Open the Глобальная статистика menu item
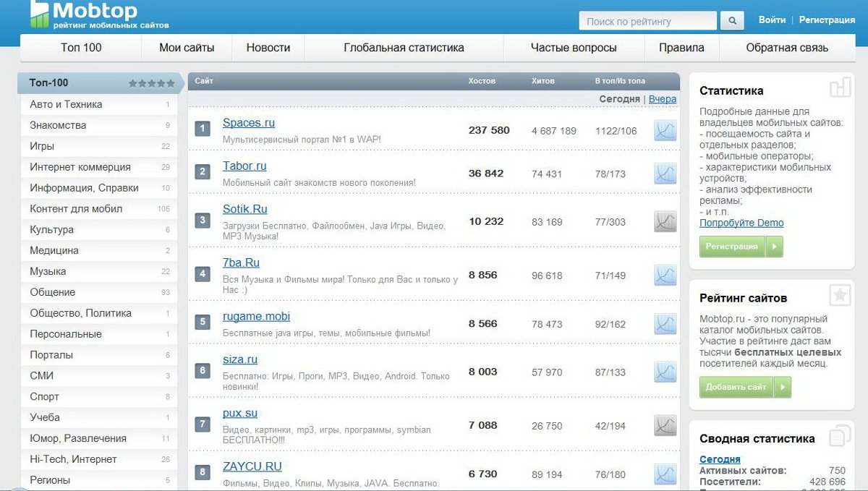Screen dimensions: 868x491 pos(404,48)
